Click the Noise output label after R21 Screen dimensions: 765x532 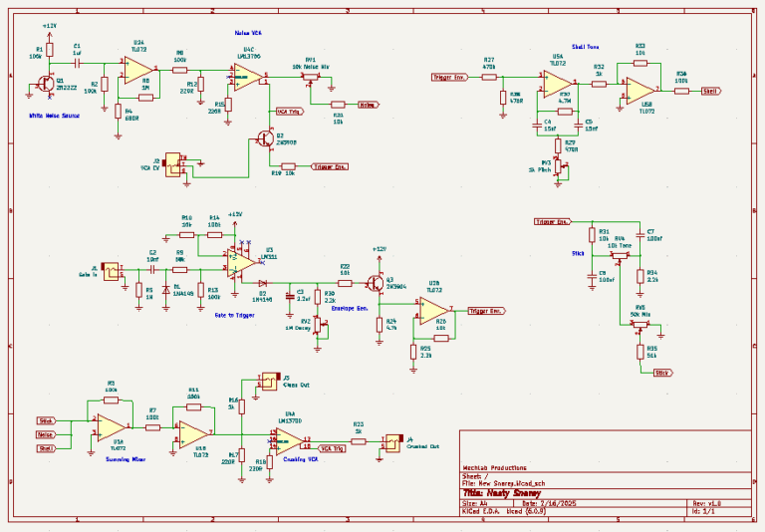pyautogui.click(x=368, y=104)
